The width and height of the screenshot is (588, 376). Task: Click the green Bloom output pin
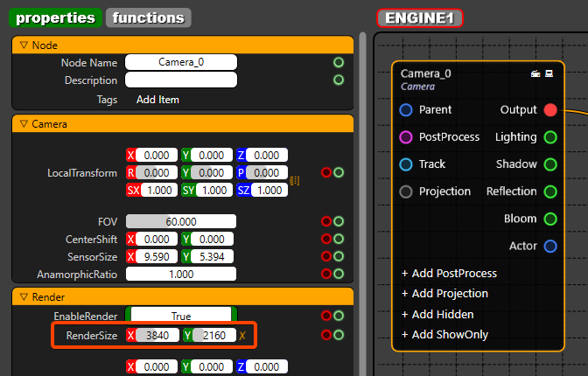click(549, 219)
